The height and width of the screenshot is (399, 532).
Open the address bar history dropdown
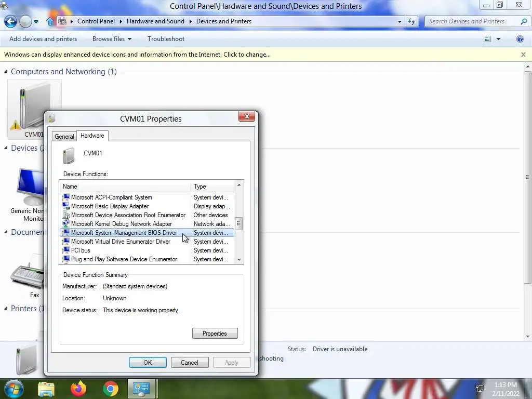(x=400, y=21)
